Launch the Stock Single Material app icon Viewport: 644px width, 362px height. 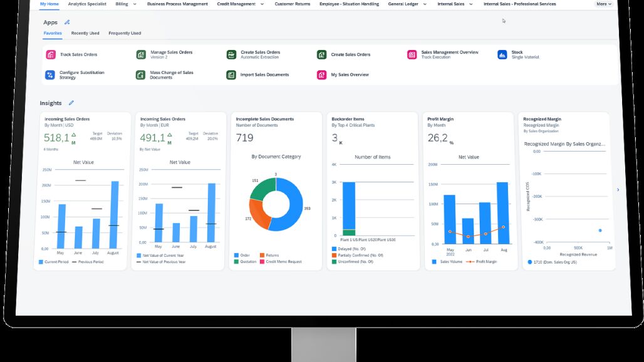coord(502,55)
